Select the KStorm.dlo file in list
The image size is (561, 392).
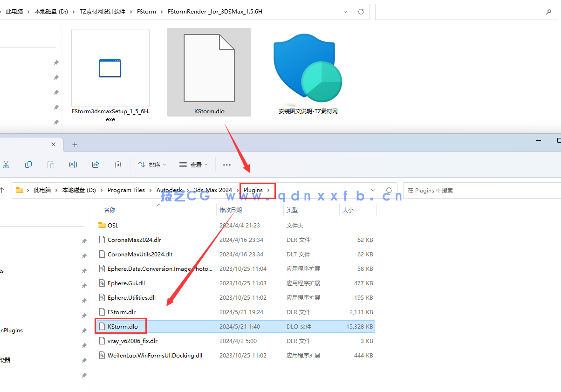(122, 327)
